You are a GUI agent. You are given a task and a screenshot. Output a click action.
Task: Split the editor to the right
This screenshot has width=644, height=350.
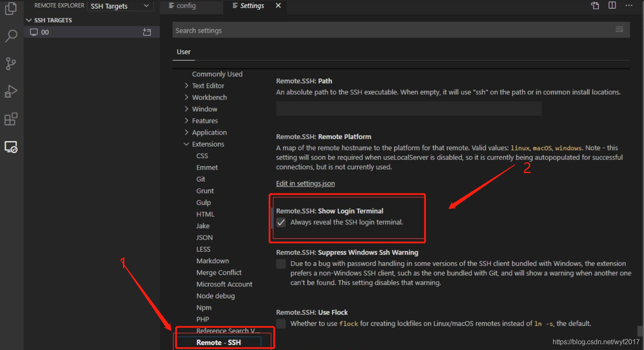click(x=612, y=6)
